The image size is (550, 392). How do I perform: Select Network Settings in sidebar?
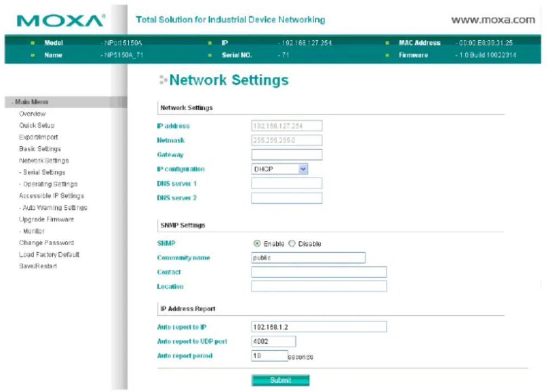tap(44, 161)
